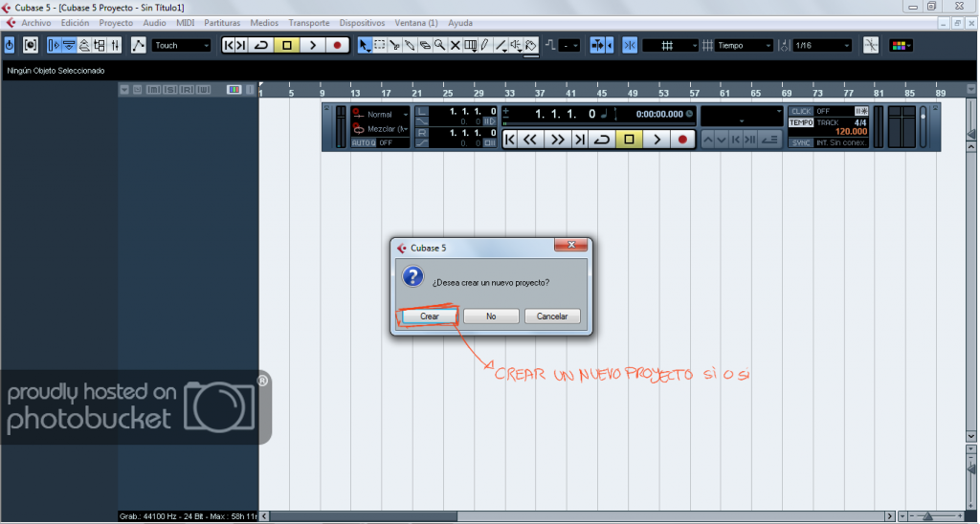
Task: Select the Mute X tool
Action: coord(455,45)
